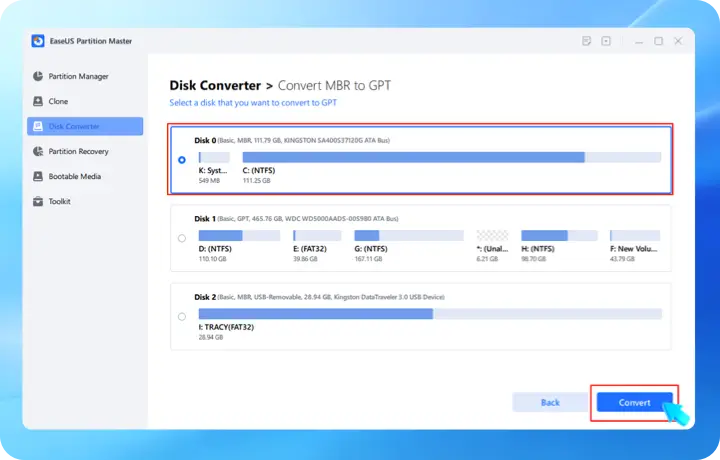The height and width of the screenshot is (460, 720).
Task: Open the task list icon in title bar
Action: click(x=586, y=41)
